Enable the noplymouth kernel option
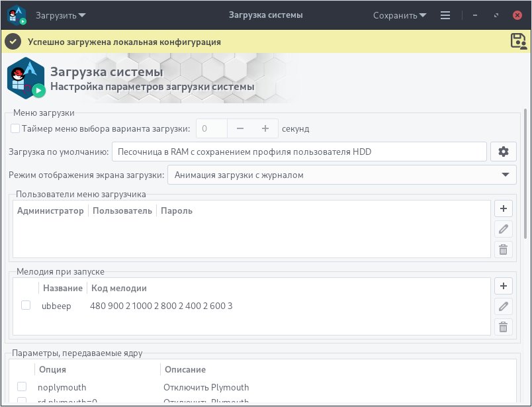 [21, 386]
